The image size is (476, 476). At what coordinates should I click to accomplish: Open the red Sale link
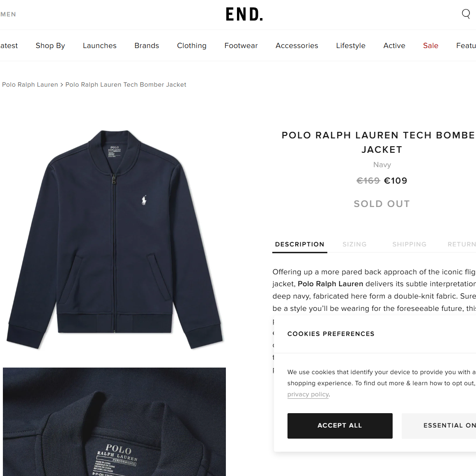430,46
